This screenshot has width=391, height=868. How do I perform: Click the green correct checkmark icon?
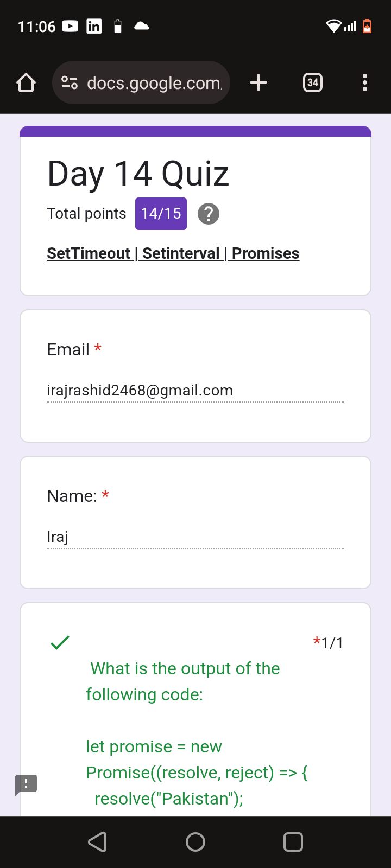pos(60,642)
